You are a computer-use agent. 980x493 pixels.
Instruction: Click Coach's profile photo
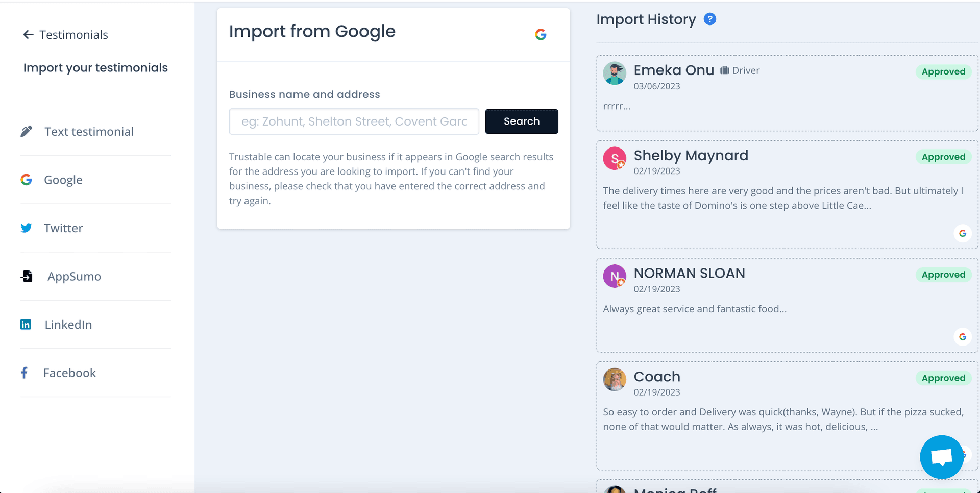click(x=615, y=380)
